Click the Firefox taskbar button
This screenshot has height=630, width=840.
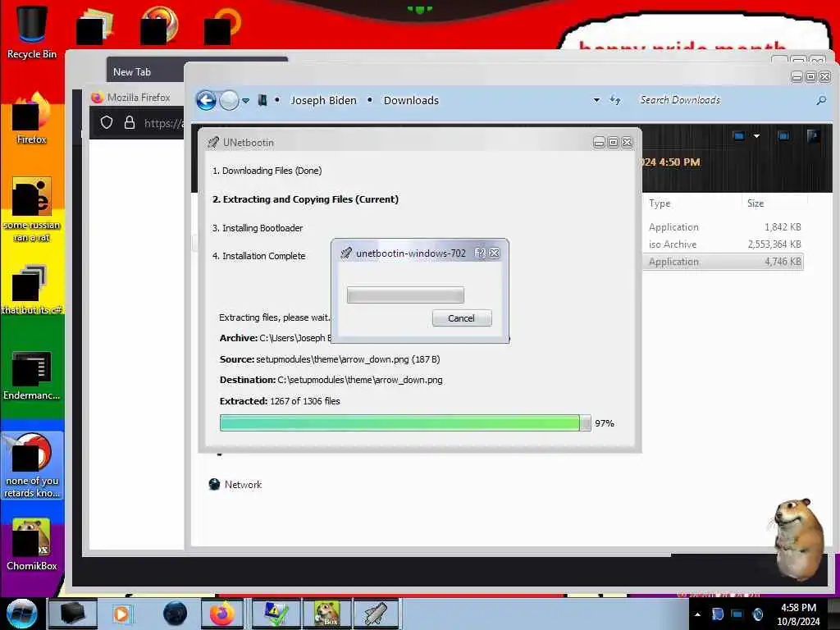[222, 614]
